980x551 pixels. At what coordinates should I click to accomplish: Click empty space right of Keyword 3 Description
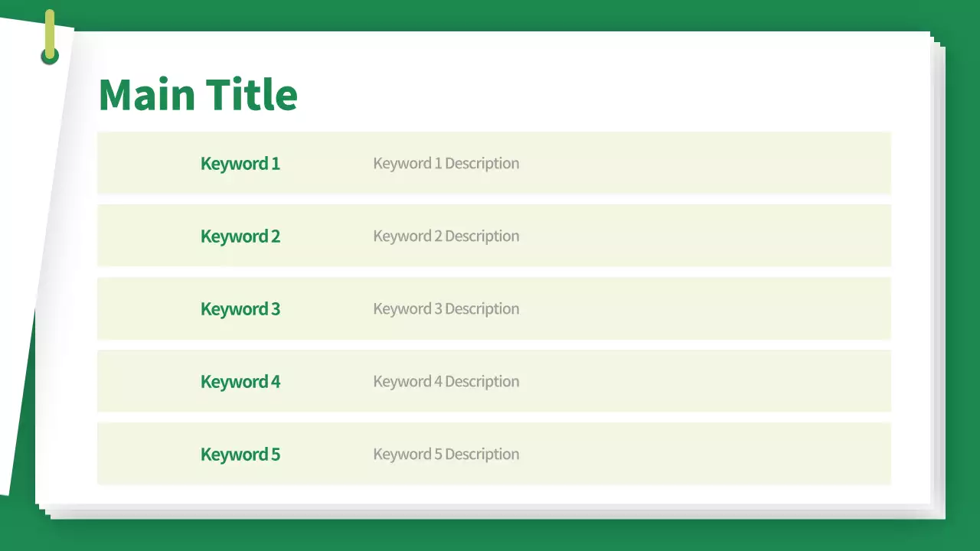[x=704, y=308]
